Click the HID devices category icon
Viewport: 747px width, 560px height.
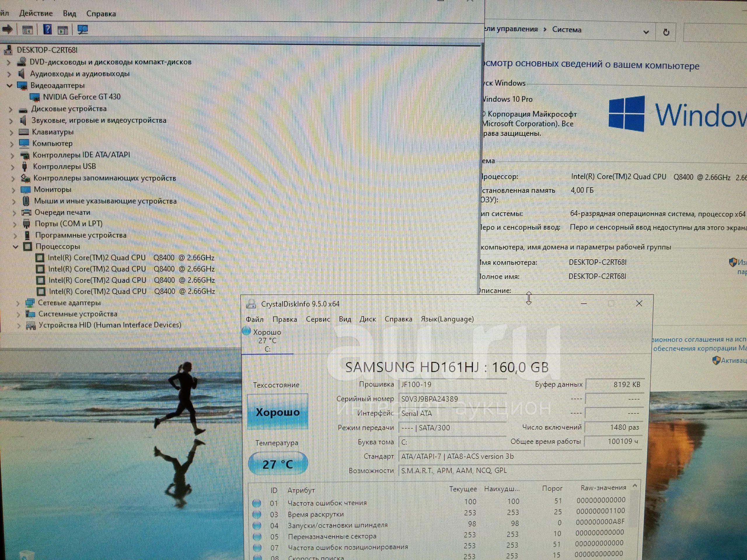[x=31, y=325]
